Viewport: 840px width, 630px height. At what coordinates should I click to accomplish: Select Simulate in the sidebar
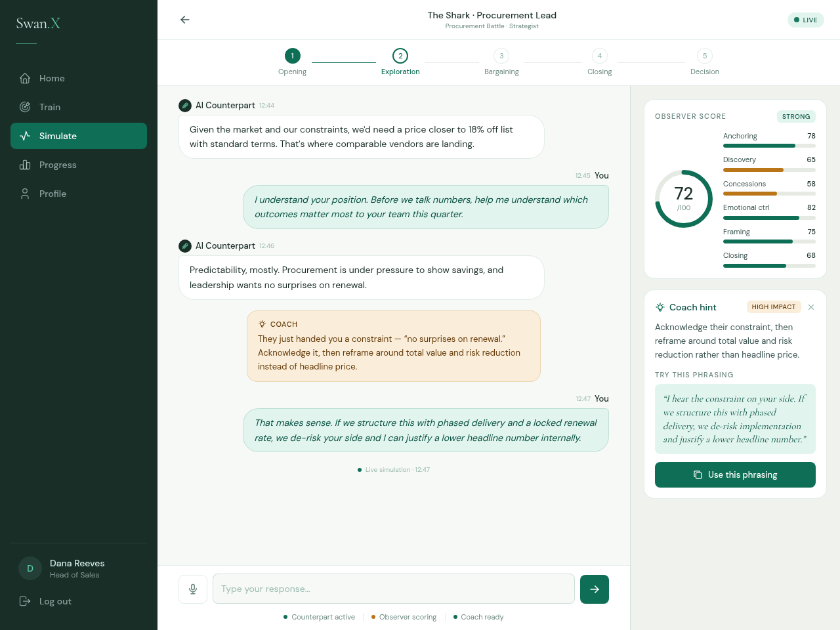click(x=79, y=136)
